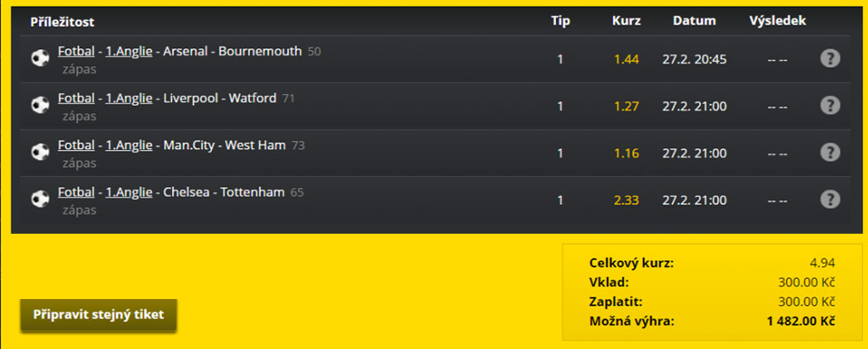Open Fotbal link in Arsenal row

coord(76,51)
